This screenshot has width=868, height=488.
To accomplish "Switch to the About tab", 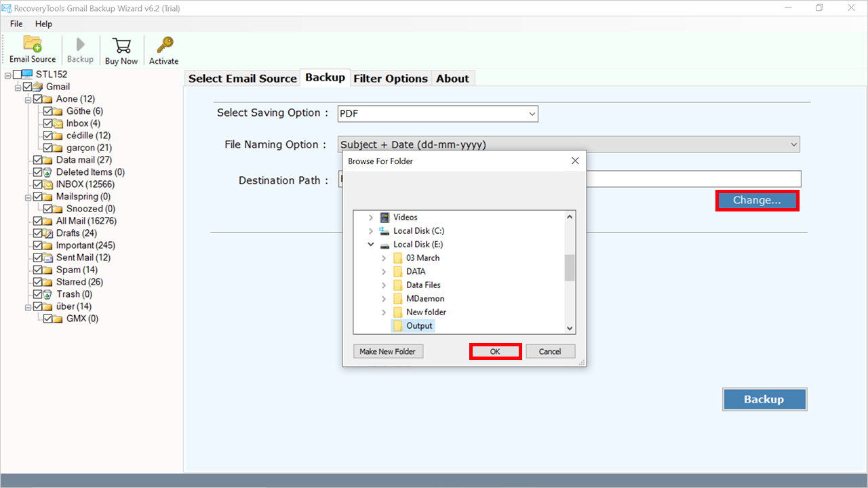I will (x=453, y=79).
